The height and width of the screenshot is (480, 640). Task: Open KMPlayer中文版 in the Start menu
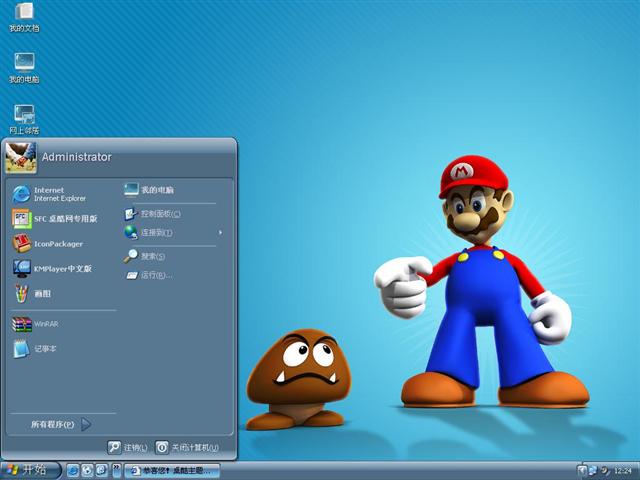[x=52, y=268]
